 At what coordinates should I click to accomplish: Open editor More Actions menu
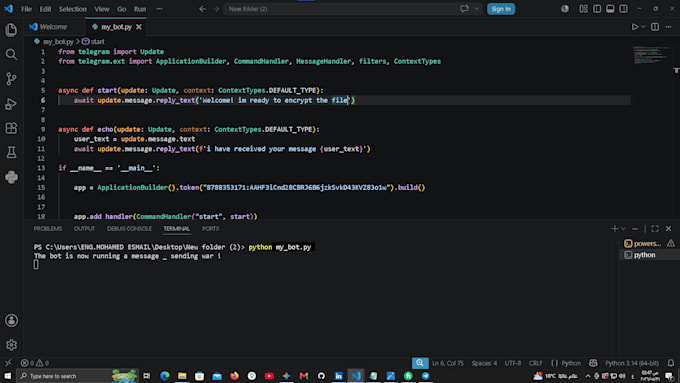668,27
